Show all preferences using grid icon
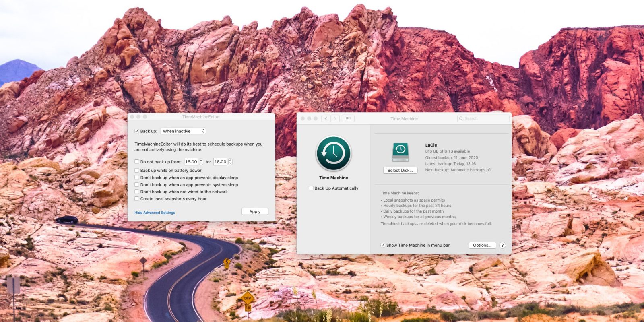 [348, 118]
